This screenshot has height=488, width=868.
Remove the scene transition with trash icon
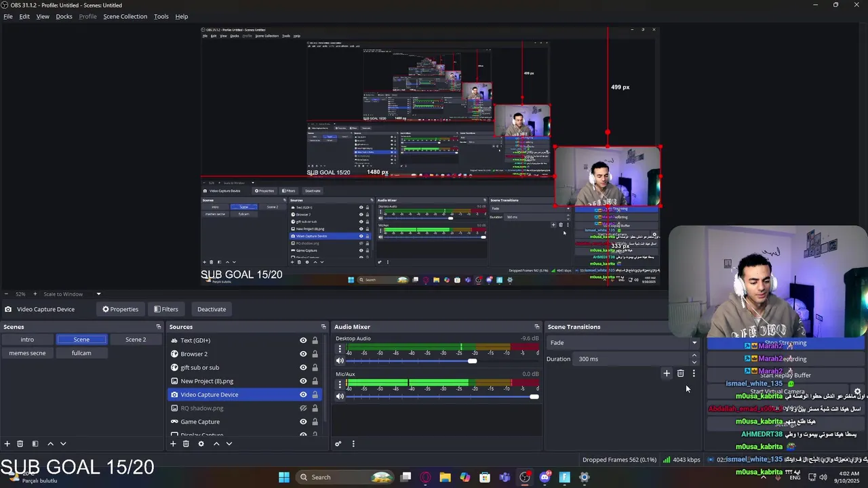coord(680,373)
